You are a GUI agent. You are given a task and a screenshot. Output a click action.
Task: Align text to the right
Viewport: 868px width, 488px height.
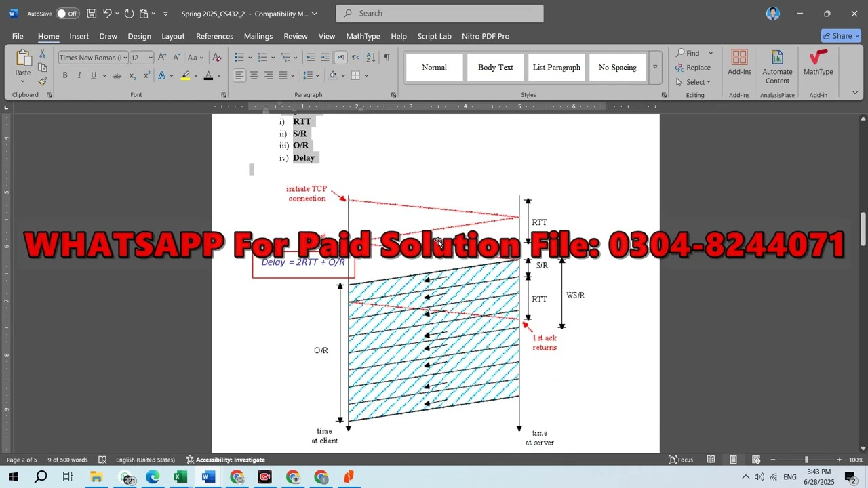(x=269, y=75)
